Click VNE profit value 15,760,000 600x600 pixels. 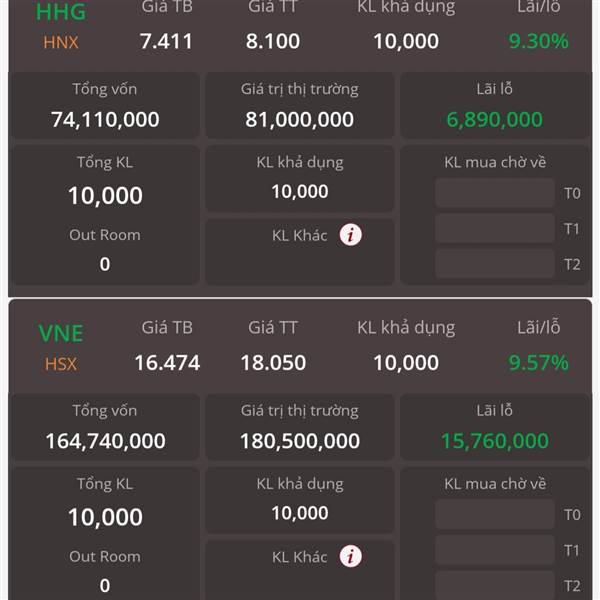[x=494, y=441]
